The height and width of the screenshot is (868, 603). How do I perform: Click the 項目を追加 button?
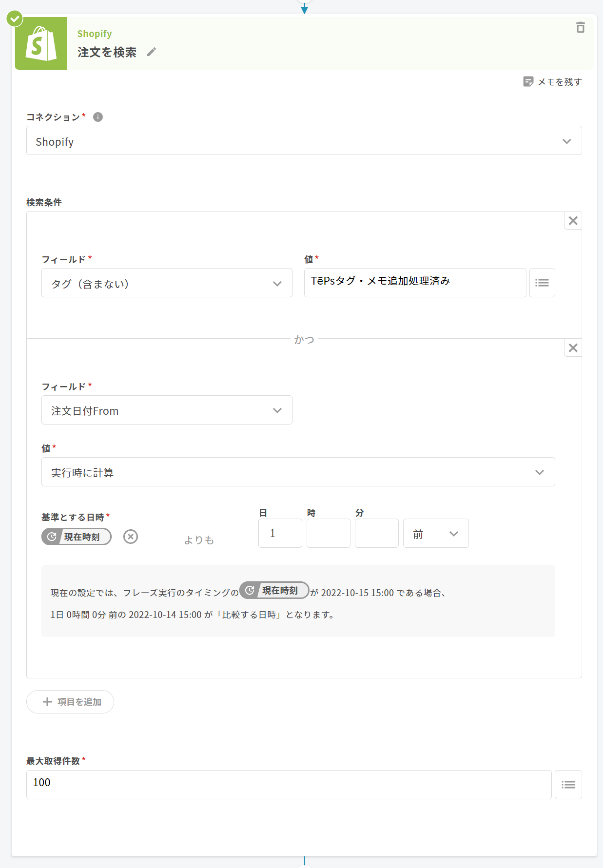click(x=70, y=702)
